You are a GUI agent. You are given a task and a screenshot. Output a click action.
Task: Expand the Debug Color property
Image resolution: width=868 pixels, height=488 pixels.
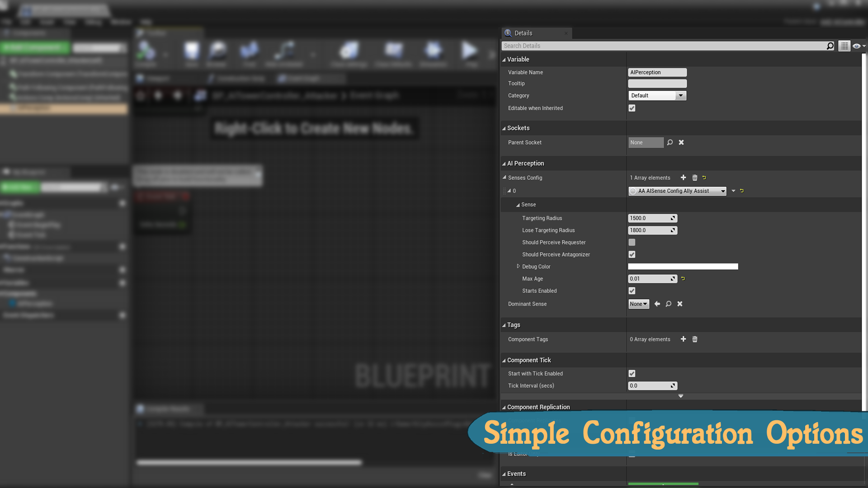tap(518, 267)
